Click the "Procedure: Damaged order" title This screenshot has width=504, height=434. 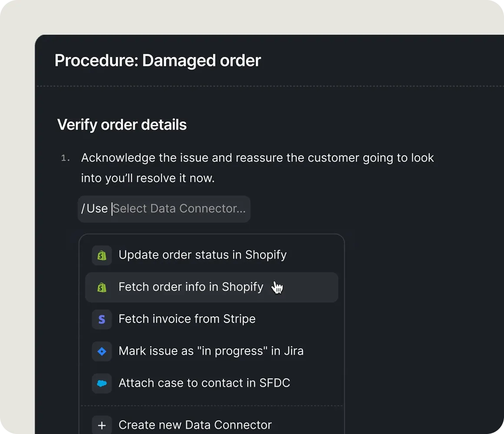[x=158, y=61]
